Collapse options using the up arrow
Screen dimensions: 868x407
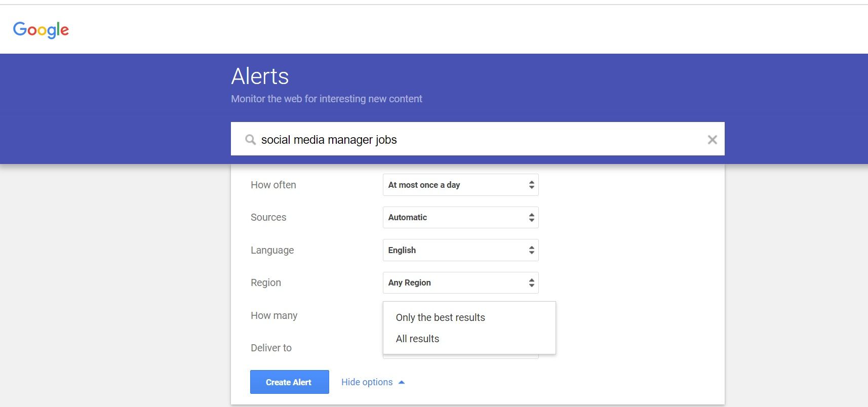click(x=402, y=382)
